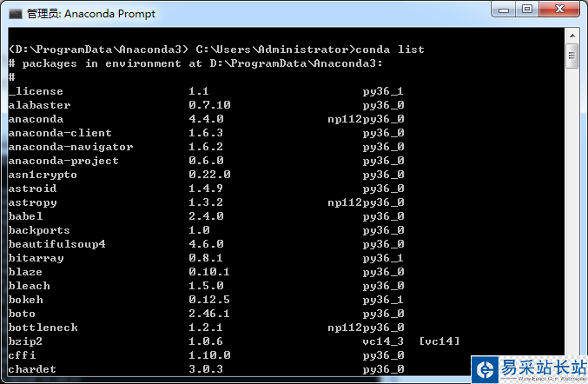Click the 'astropy' package name
The width and height of the screenshot is (588, 384).
[33, 202]
